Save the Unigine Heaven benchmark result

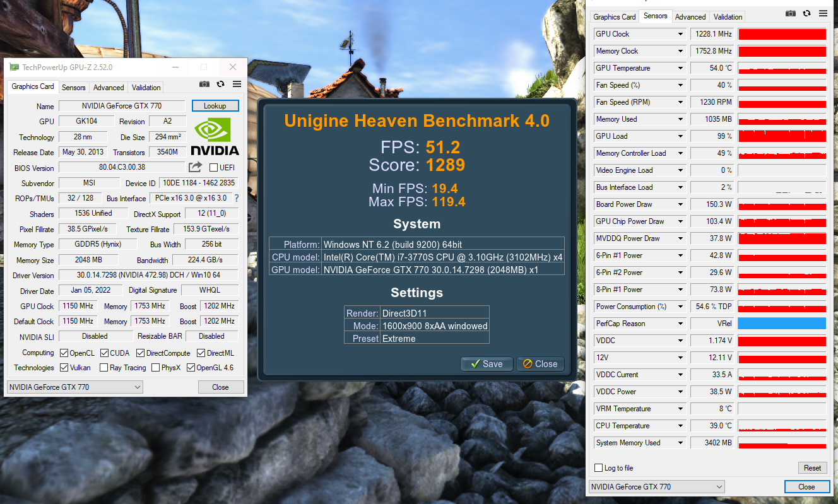[487, 364]
